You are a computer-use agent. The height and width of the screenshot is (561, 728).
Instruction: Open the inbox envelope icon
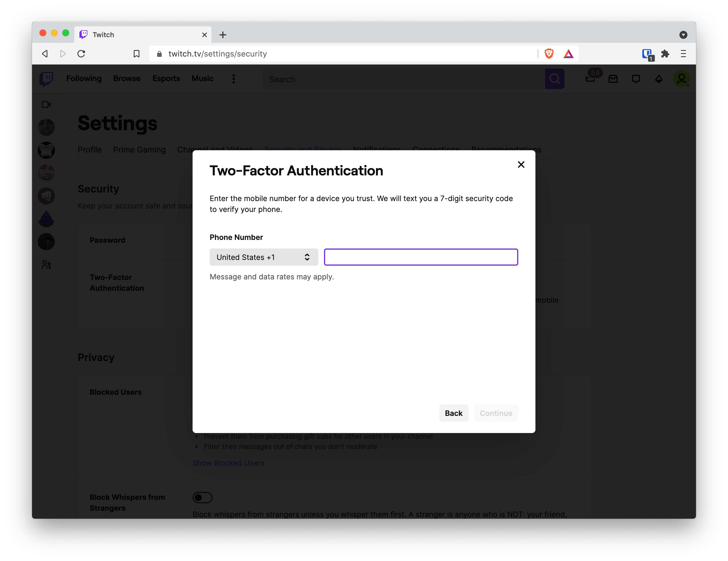[613, 79]
